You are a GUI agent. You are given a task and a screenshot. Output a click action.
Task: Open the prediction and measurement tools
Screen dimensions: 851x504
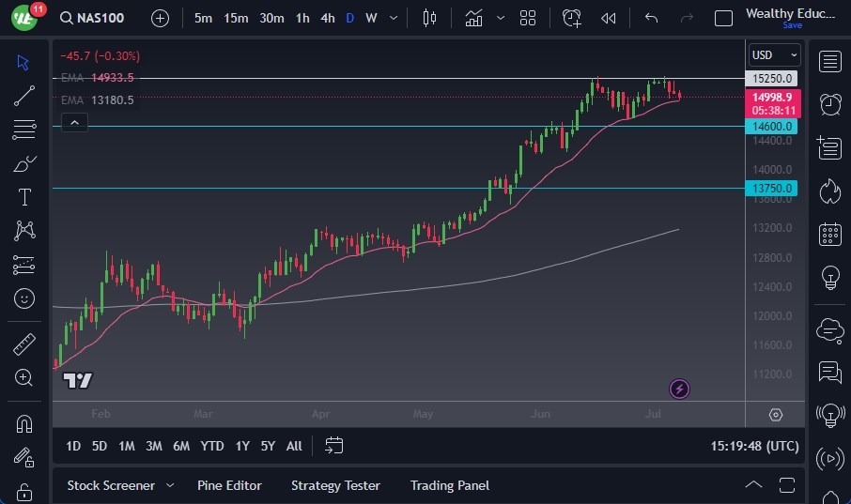pos(23,265)
